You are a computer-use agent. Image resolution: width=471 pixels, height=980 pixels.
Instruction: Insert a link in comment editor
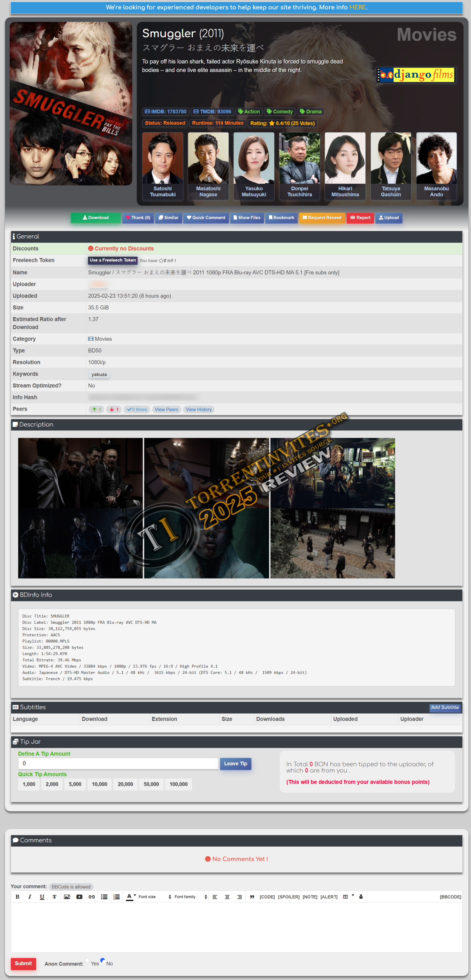(92, 897)
